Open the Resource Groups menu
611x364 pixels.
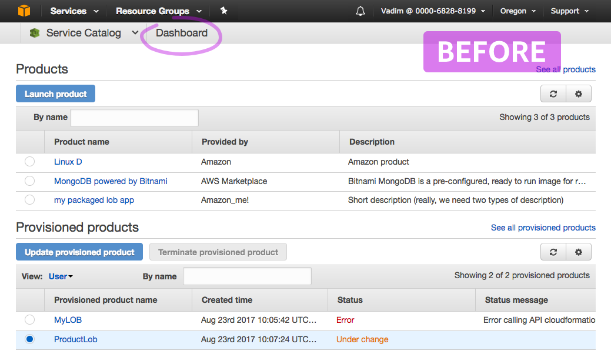pos(159,11)
